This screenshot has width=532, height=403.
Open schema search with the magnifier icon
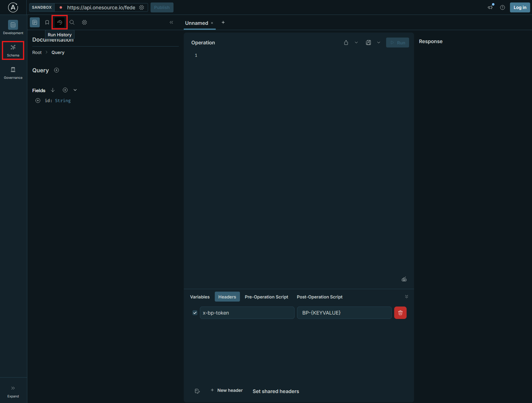pyautogui.click(x=72, y=22)
